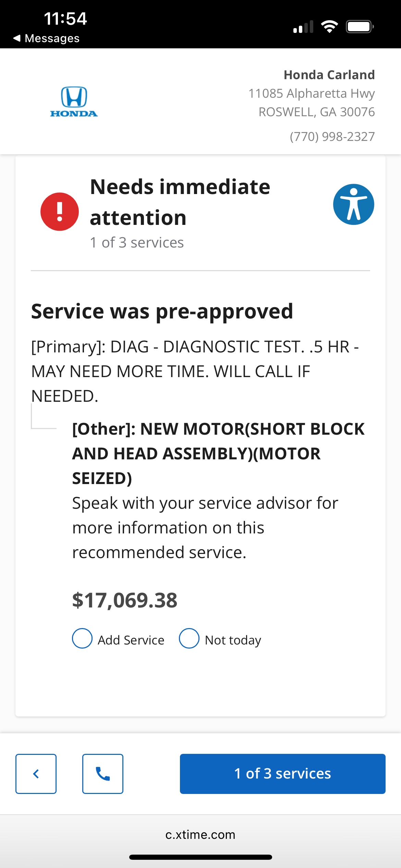Tap the c.xtime.com address bar
This screenshot has width=401, height=868.
coord(200,834)
